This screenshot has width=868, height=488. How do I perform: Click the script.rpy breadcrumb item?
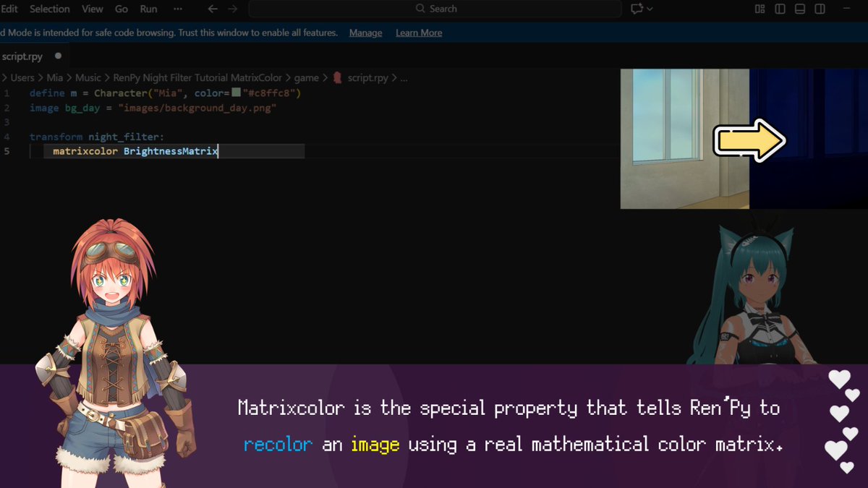(x=367, y=77)
